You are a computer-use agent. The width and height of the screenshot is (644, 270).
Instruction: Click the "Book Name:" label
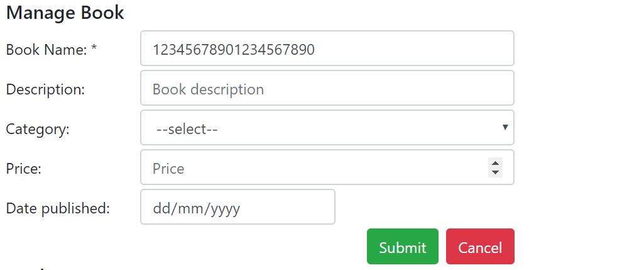(x=46, y=50)
